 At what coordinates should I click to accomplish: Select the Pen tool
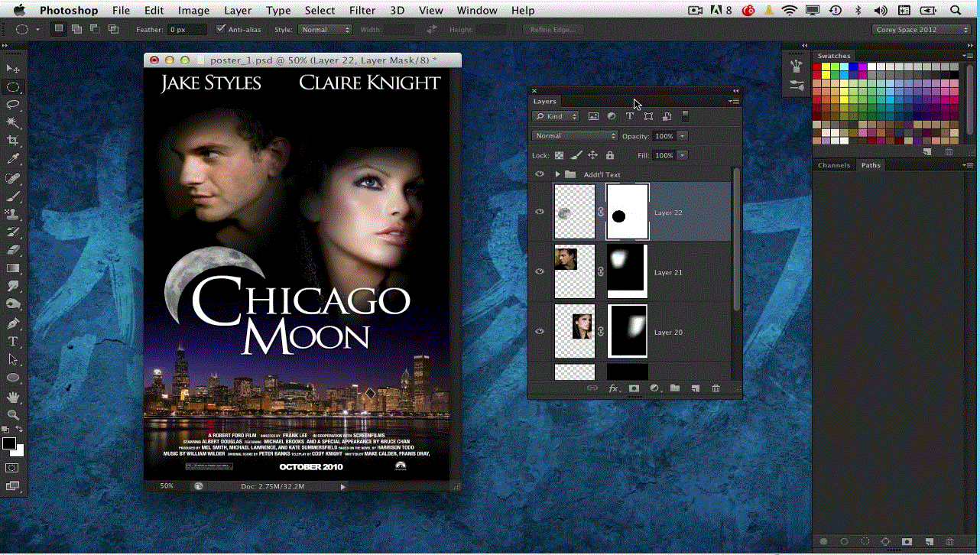[13, 323]
